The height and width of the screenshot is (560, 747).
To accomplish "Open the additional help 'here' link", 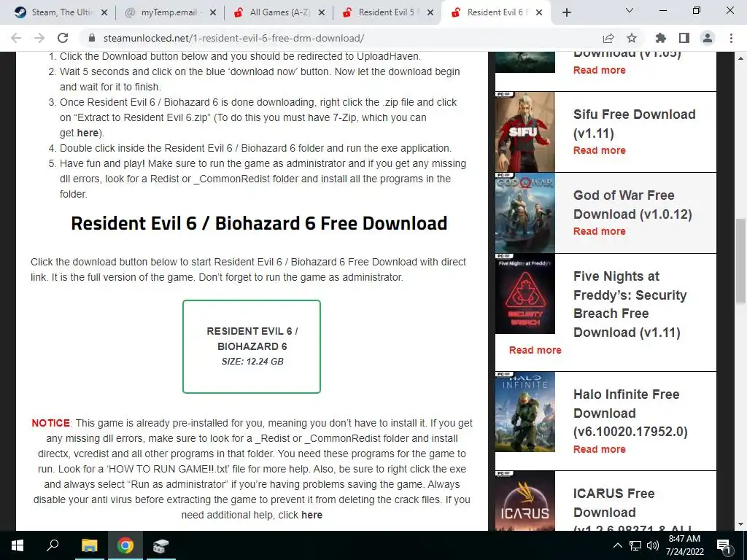I will pyautogui.click(x=311, y=515).
